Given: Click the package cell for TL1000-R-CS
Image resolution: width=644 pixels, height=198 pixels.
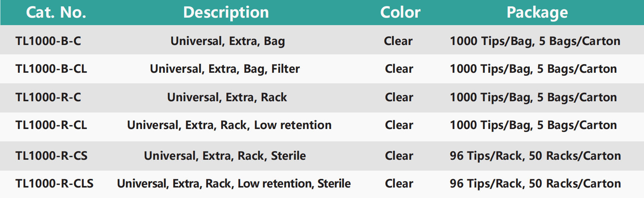Looking at the screenshot, I should pyautogui.click(x=535, y=156).
